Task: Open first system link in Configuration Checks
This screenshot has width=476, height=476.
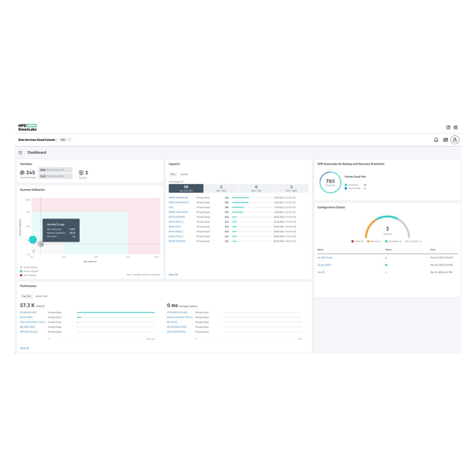Action: point(325,257)
